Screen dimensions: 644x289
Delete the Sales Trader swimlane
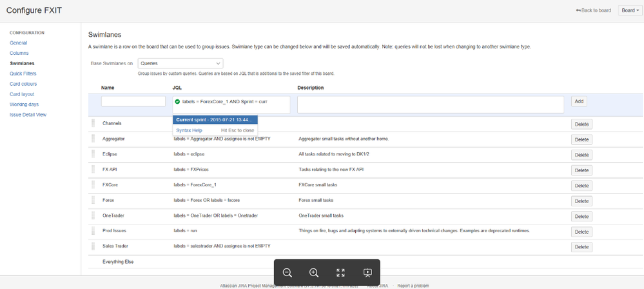click(x=581, y=247)
